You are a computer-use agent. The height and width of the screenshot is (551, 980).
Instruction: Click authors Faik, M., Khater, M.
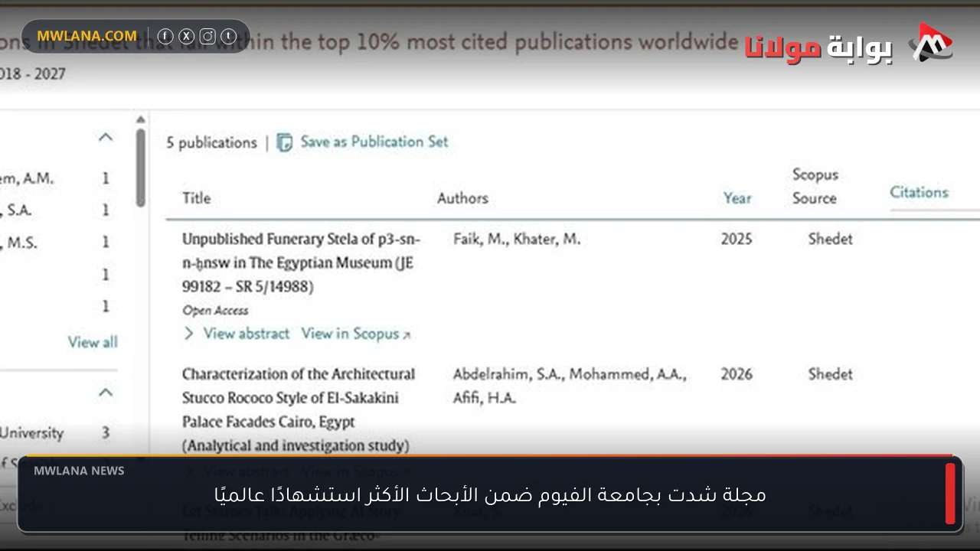click(x=517, y=239)
